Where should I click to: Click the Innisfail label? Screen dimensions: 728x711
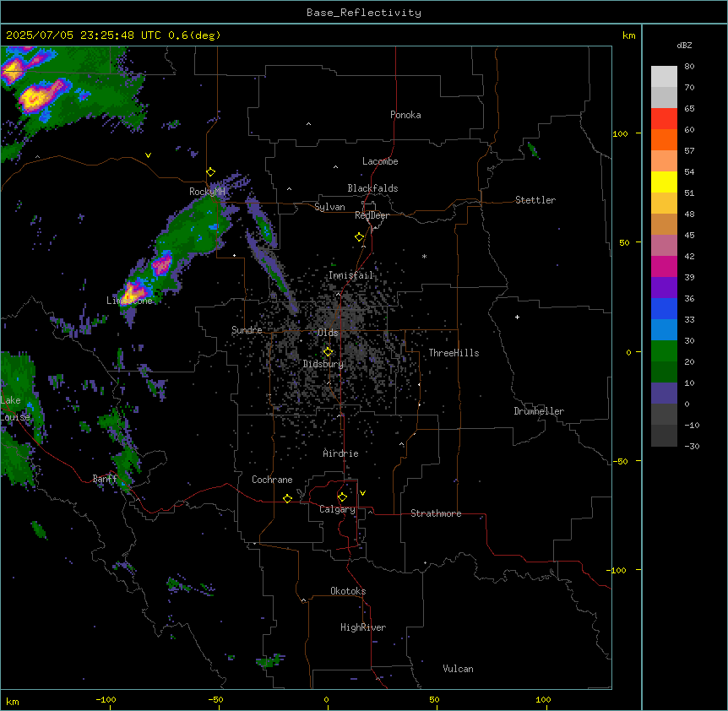tap(351, 275)
